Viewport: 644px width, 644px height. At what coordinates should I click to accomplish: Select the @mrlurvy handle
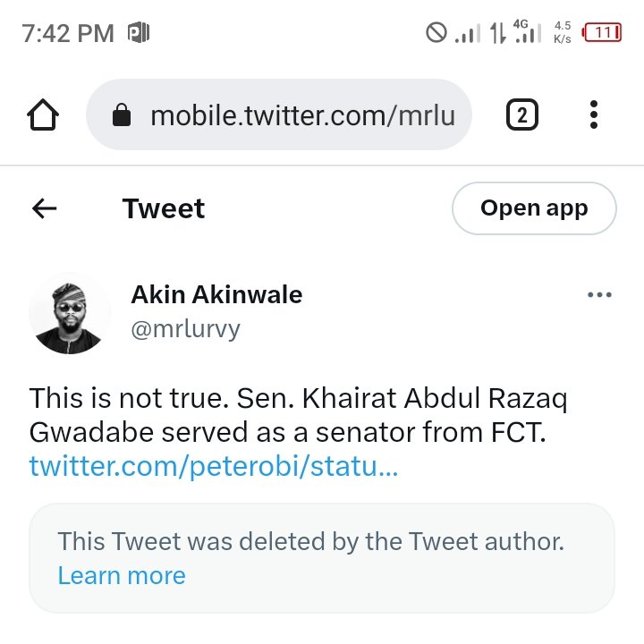point(186,329)
